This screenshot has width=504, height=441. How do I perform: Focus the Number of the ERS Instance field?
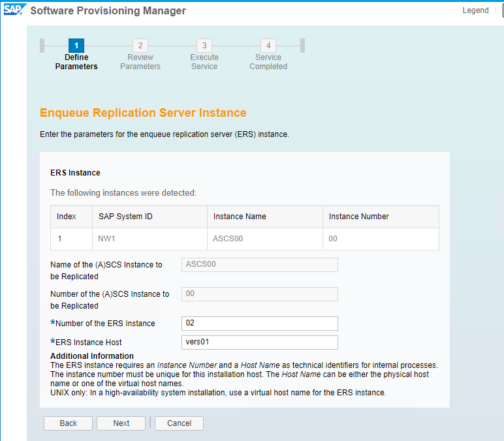click(x=260, y=324)
